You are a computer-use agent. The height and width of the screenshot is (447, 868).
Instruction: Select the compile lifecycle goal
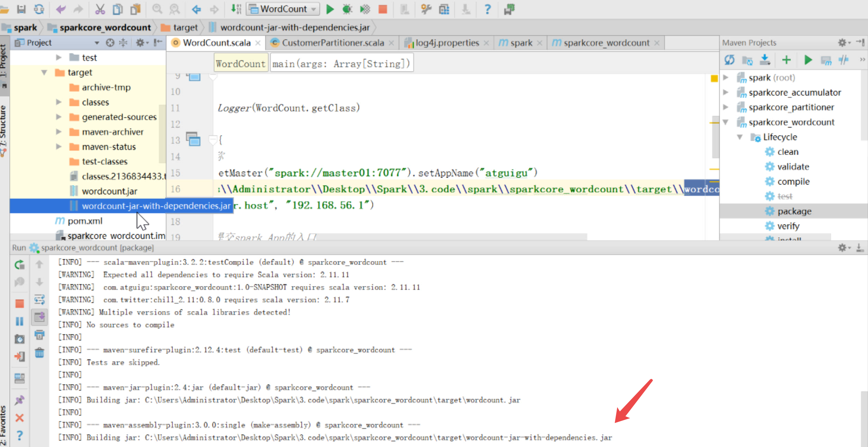coord(793,181)
